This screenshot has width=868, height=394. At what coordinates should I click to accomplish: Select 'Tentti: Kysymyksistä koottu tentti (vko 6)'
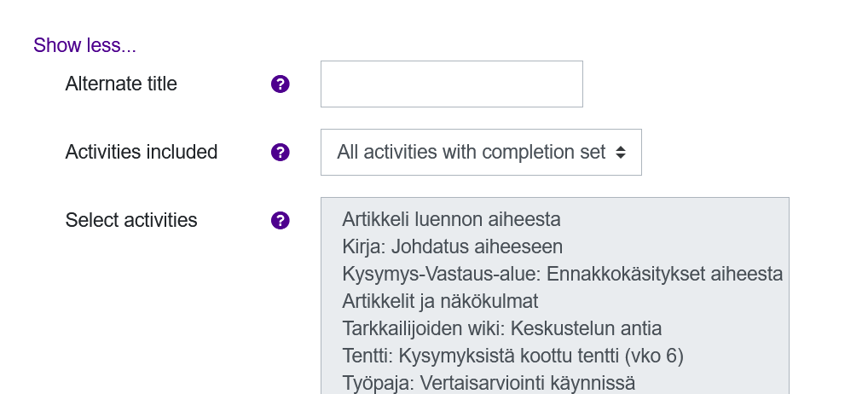click(512, 356)
